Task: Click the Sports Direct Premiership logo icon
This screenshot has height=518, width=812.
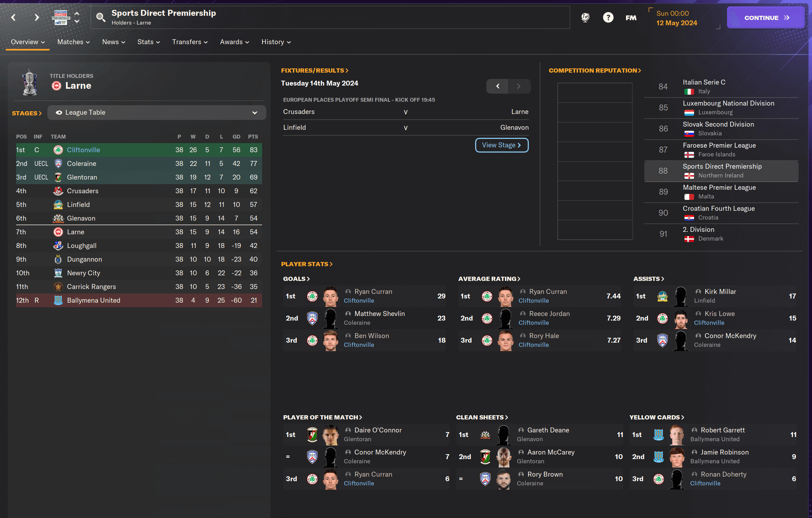Action: (61, 17)
